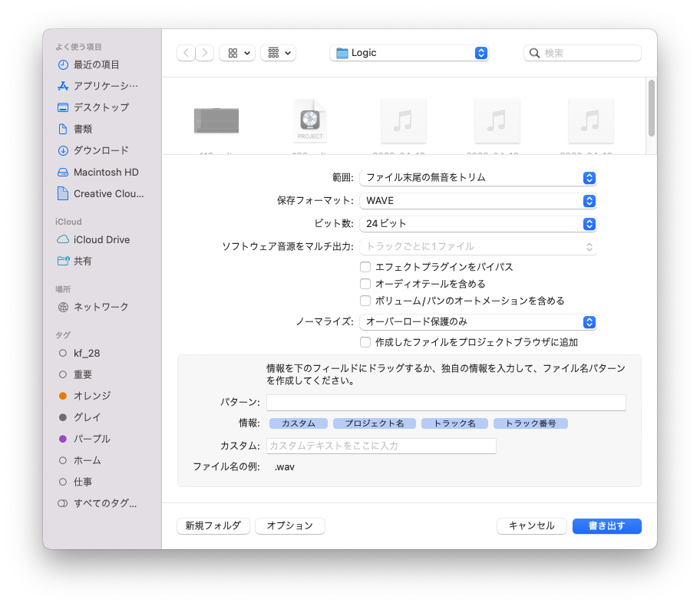
Task: Select デスクトップ in the sidebar
Action: [101, 107]
